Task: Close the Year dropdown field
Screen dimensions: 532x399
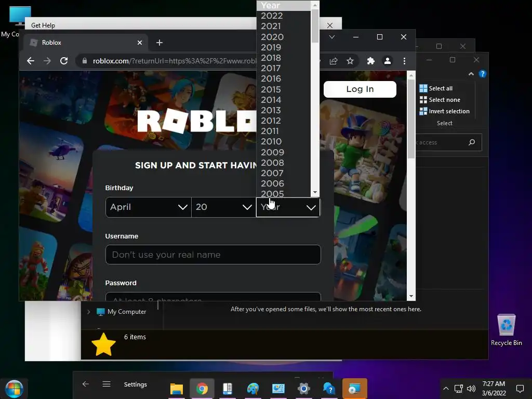Action: [288, 207]
